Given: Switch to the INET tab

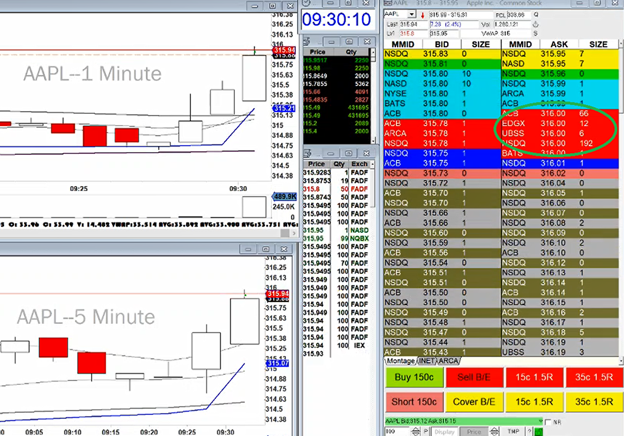Looking at the screenshot, I should 429,360.
